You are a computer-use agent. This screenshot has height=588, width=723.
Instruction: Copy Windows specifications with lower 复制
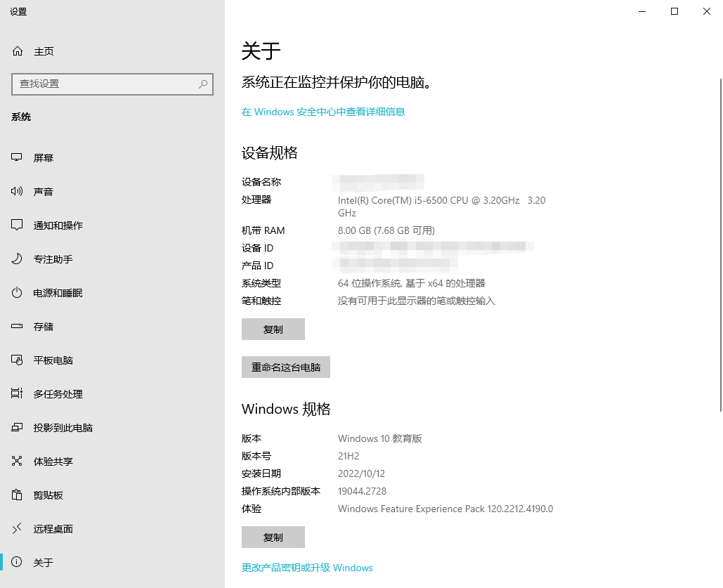(x=273, y=537)
